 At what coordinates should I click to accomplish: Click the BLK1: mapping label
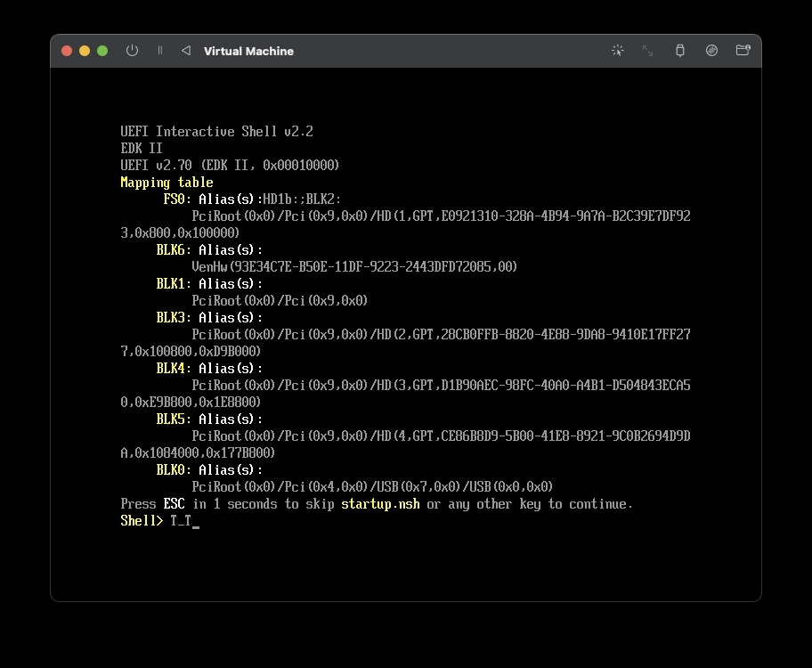174,284
